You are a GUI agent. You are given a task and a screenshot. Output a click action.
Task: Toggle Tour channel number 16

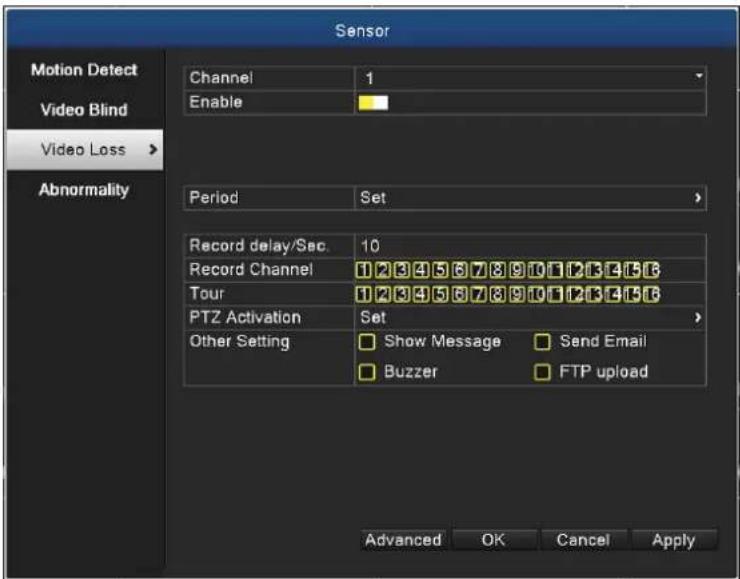(651, 294)
